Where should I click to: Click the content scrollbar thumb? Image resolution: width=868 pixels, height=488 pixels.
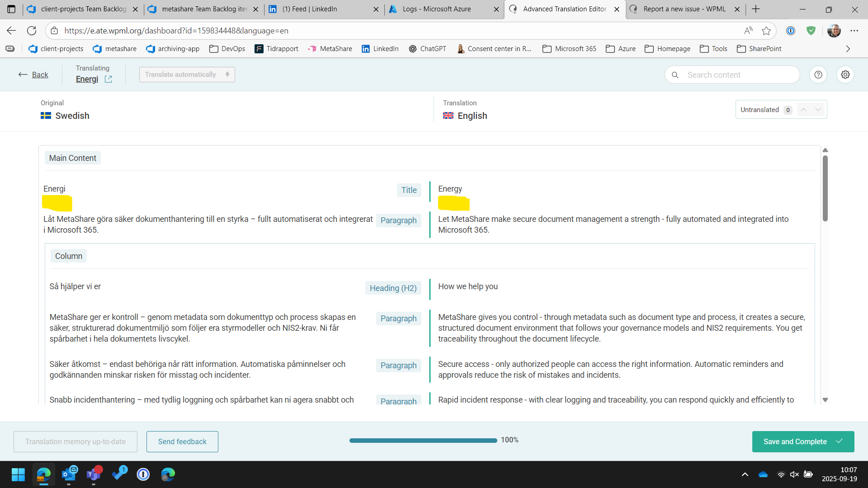(825, 188)
